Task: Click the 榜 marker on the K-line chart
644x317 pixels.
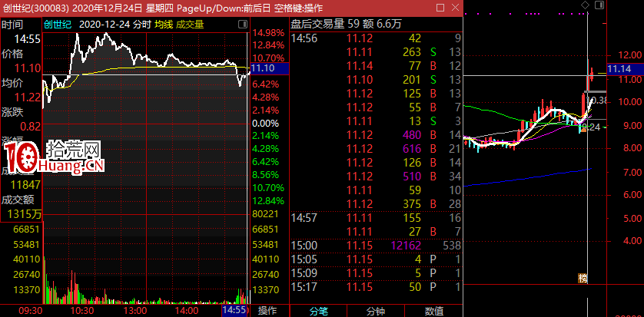Action: (x=583, y=278)
